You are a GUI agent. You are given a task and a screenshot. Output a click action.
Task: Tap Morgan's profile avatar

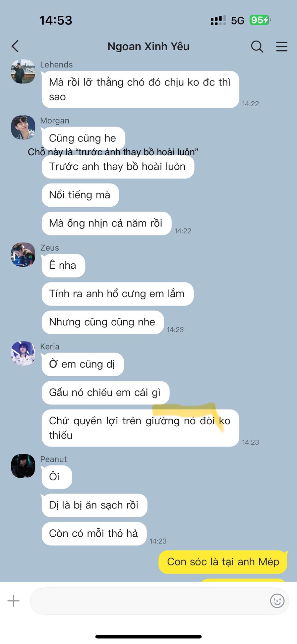23,127
